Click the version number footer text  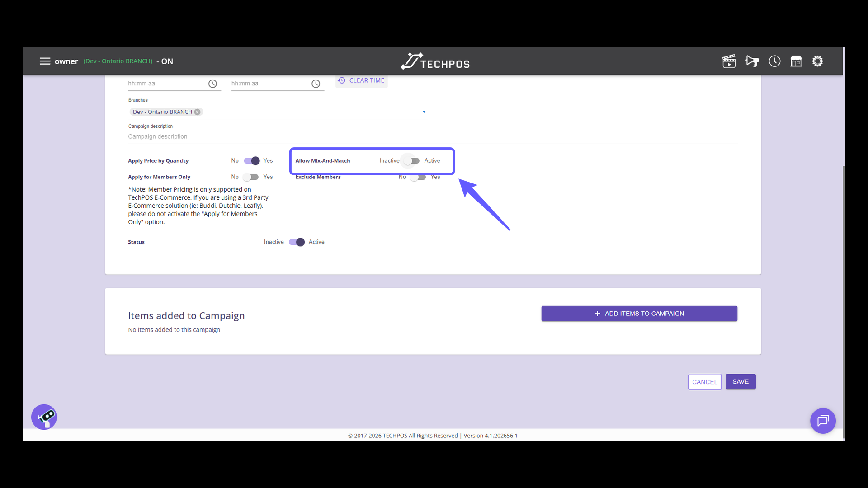491,436
